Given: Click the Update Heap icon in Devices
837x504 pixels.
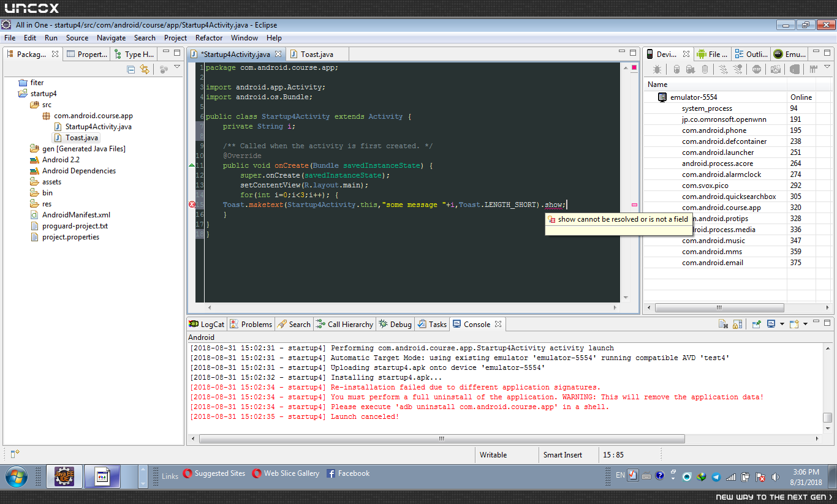Looking at the screenshot, I should 676,69.
